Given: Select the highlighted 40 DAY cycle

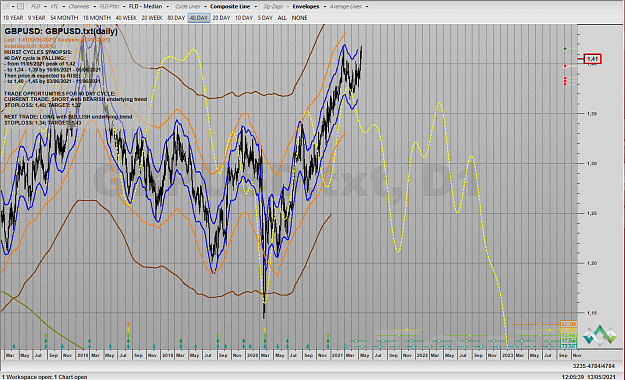Looking at the screenshot, I should [199, 18].
